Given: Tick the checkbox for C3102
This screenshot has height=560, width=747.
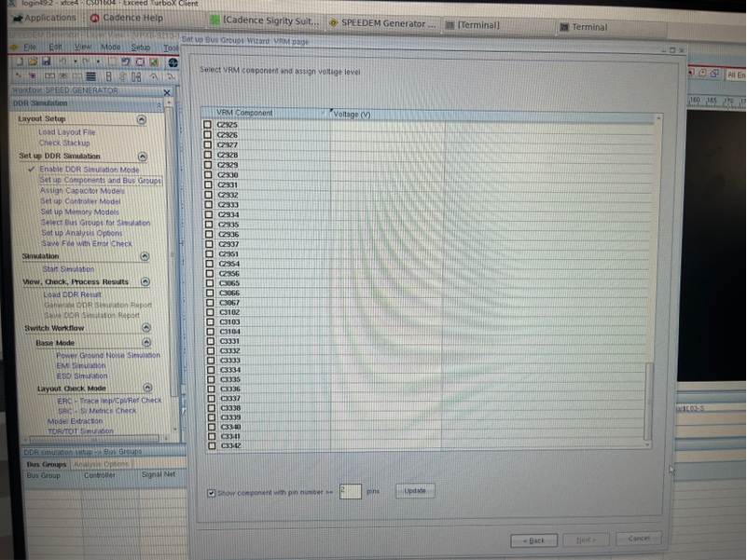Looking at the screenshot, I should [207, 312].
